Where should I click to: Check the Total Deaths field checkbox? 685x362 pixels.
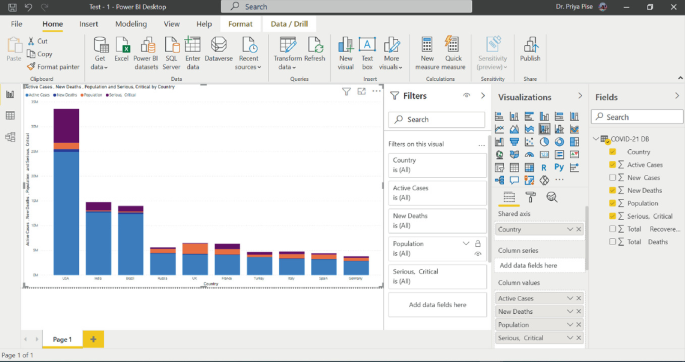click(x=612, y=241)
